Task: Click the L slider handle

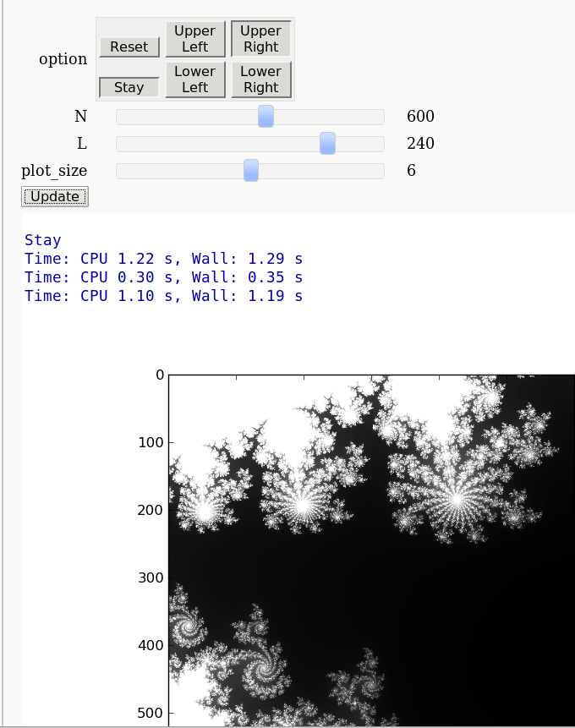Action: 327,144
